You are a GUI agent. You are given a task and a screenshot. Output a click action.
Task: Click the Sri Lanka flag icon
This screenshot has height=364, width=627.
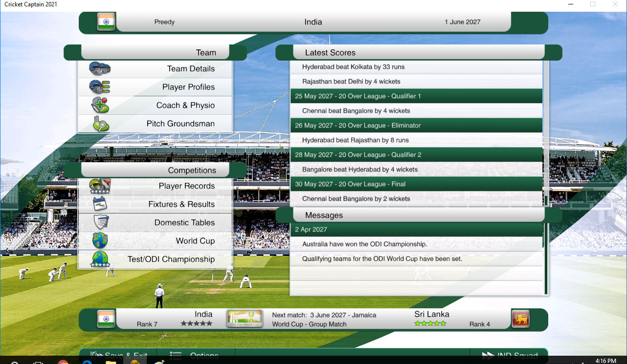[x=521, y=319]
